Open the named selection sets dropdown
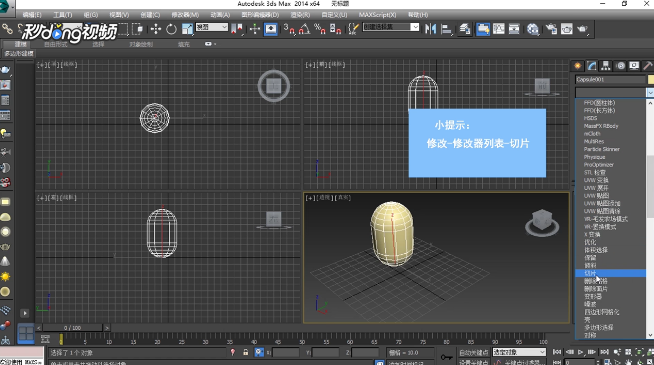Image resolution: width=654 pixels, height=365 pixels. click(391, 27)
